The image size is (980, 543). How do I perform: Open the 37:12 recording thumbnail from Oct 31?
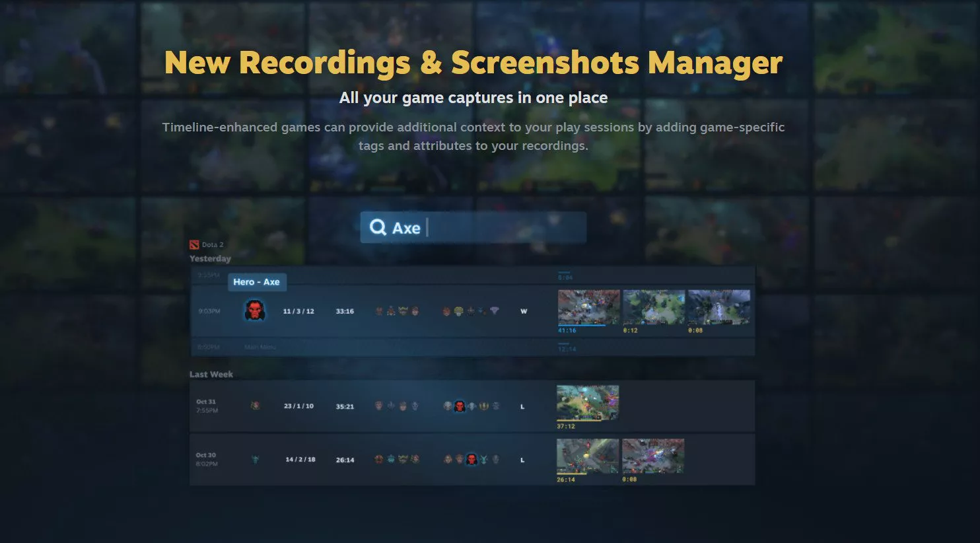coord(587,404)
